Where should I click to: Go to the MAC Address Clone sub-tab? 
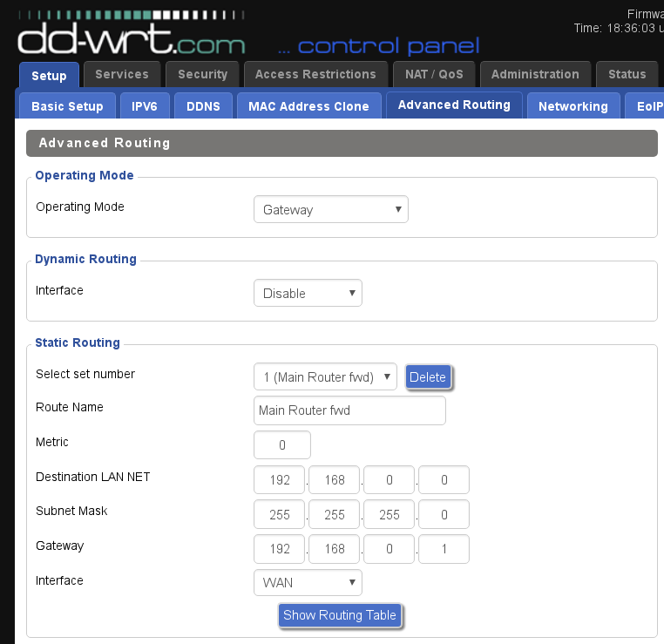pos(308,106)
